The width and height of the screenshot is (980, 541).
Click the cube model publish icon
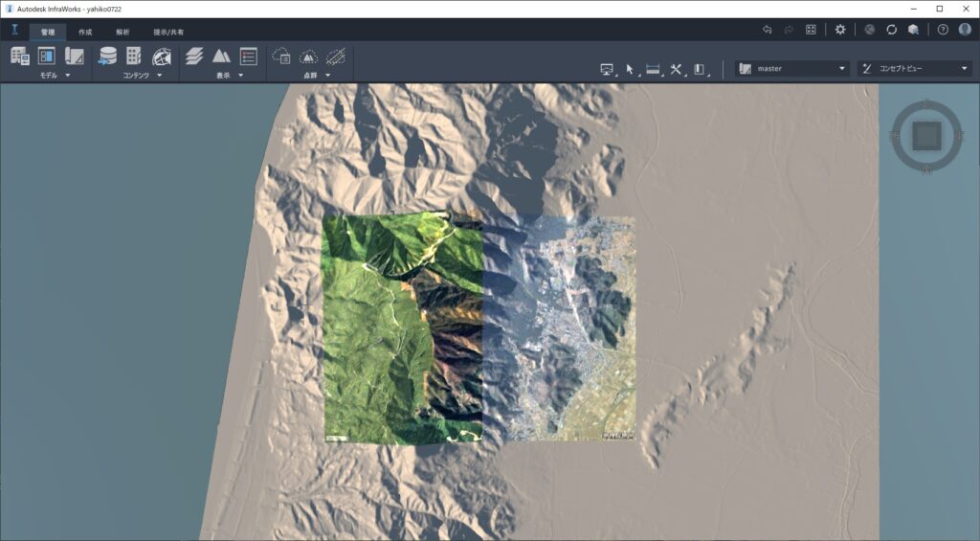click(913, 30)
